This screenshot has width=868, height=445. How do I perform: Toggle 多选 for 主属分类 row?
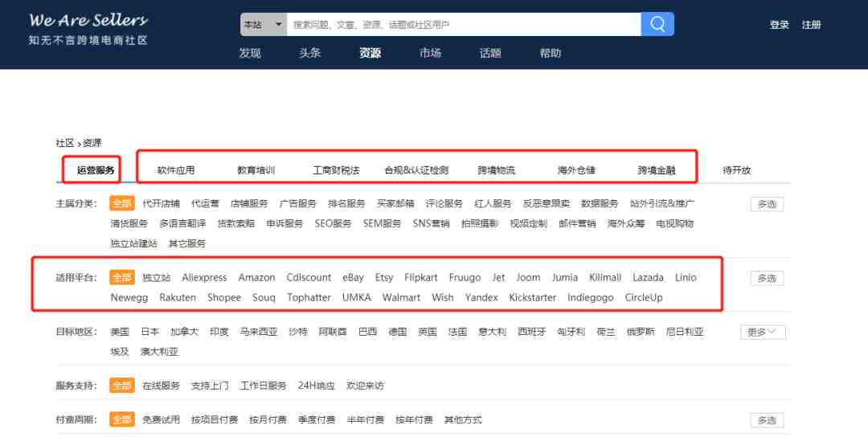click(767, 204)
